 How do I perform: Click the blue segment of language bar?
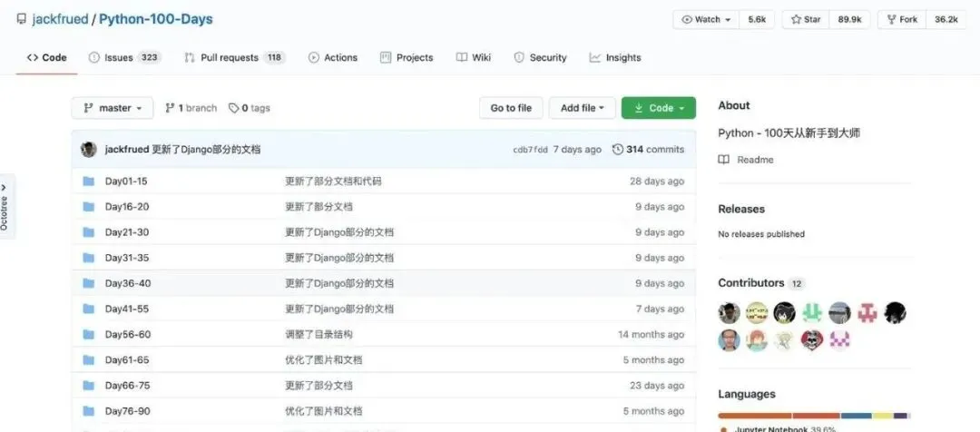click(x=857, y=416)
